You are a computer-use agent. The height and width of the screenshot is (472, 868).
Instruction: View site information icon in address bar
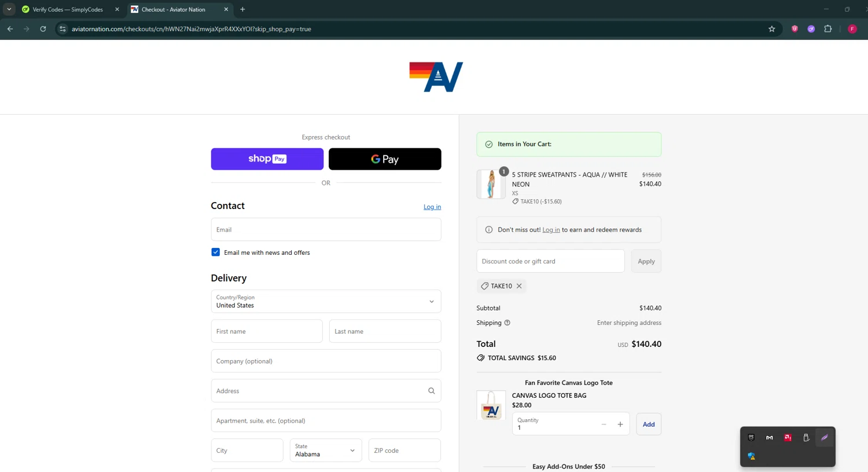(x=62, y=29)
